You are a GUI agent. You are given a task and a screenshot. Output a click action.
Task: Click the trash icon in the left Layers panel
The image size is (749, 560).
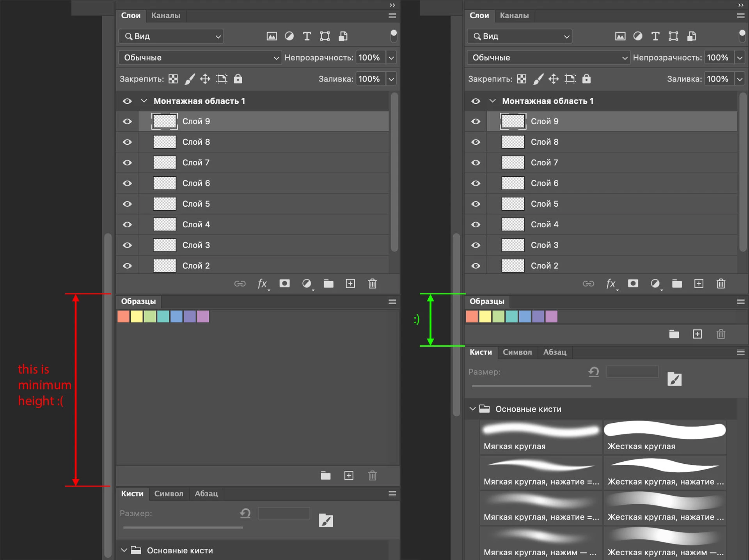coord(372,284)
